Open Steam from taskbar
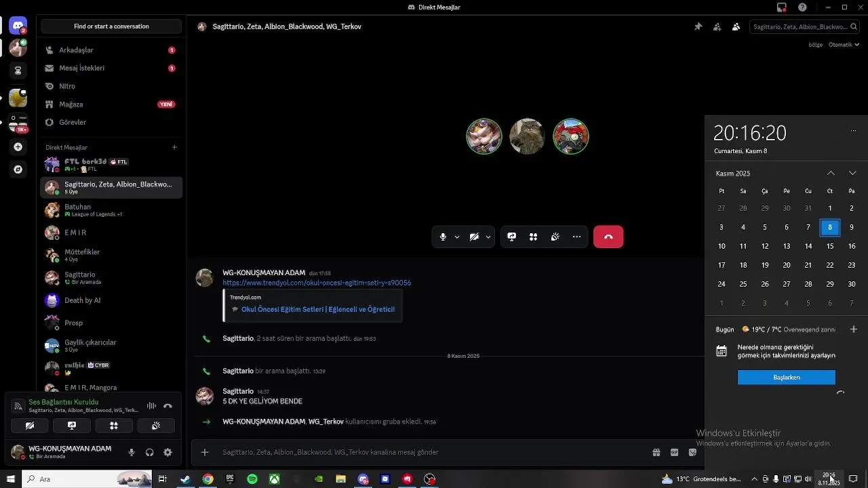The image size is (868, 488). click(x=185, y=479)
